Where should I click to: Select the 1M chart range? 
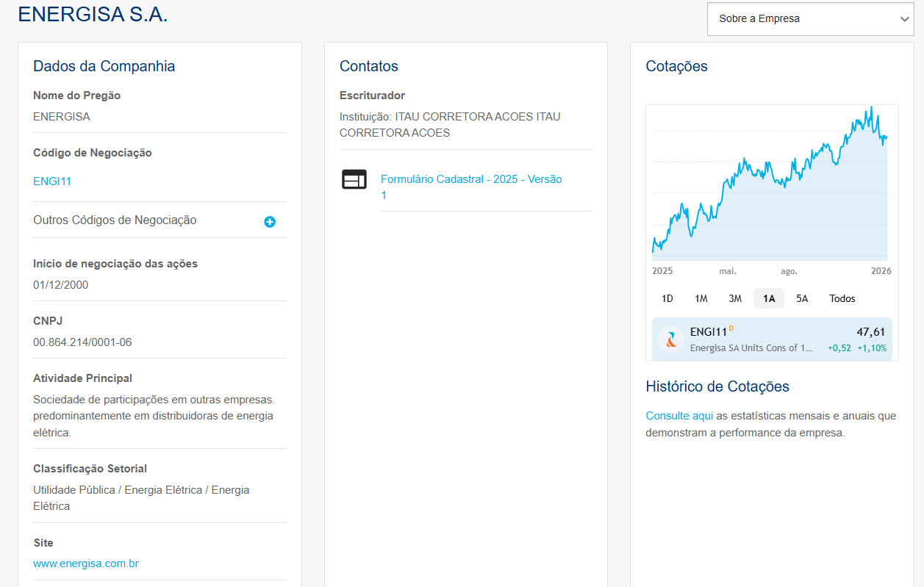[701, 298]
